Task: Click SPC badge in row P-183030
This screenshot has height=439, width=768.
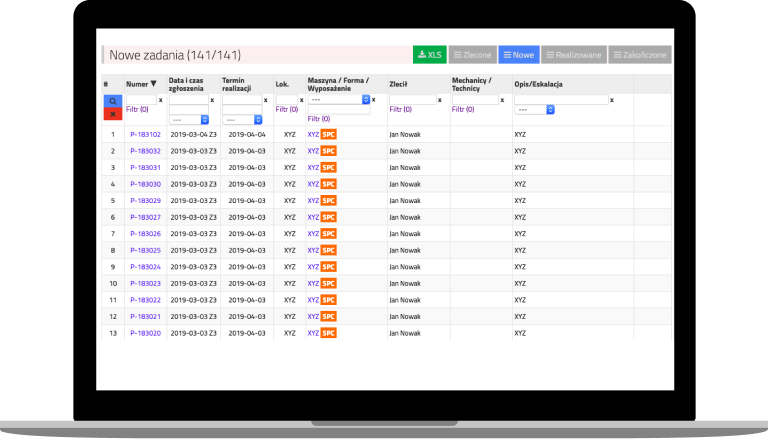Action: (329, 184)
